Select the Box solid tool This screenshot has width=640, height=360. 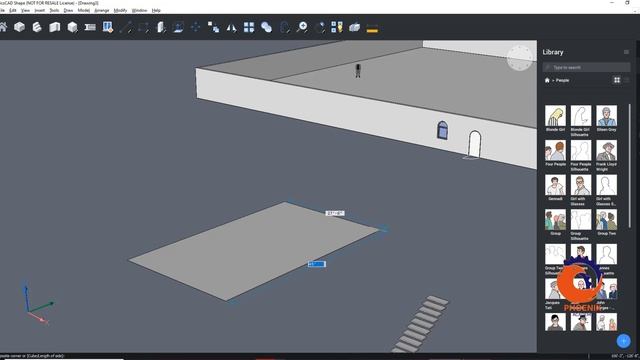[19, 27]
